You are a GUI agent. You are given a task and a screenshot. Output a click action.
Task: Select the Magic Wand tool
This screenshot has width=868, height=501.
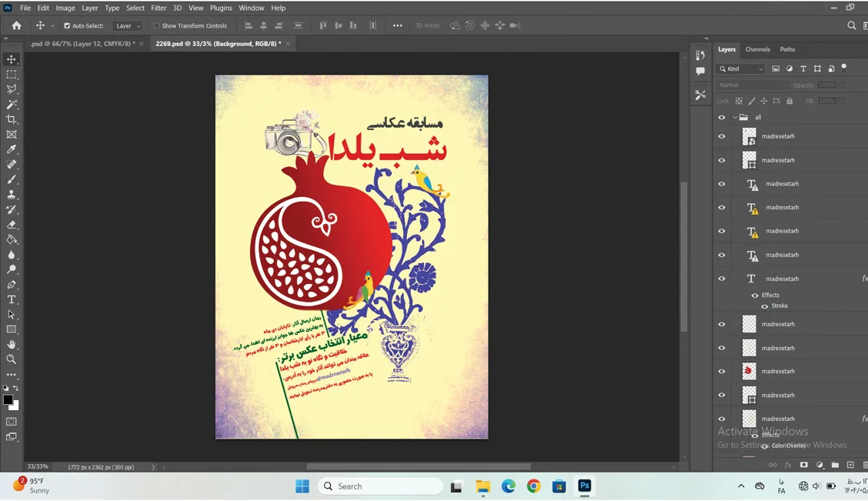click(11, 104)
